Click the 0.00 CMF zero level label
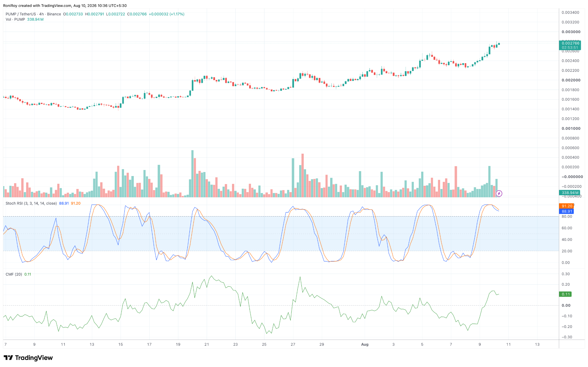Image resolution: width=588 pixels, height=367 pixels. (566, 306)
